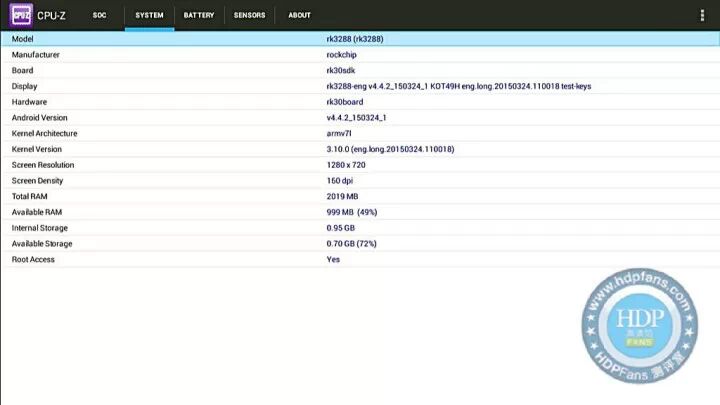
Task: Select the Internal Storage label
Action: pyautogui.click(x=39, y=228)
